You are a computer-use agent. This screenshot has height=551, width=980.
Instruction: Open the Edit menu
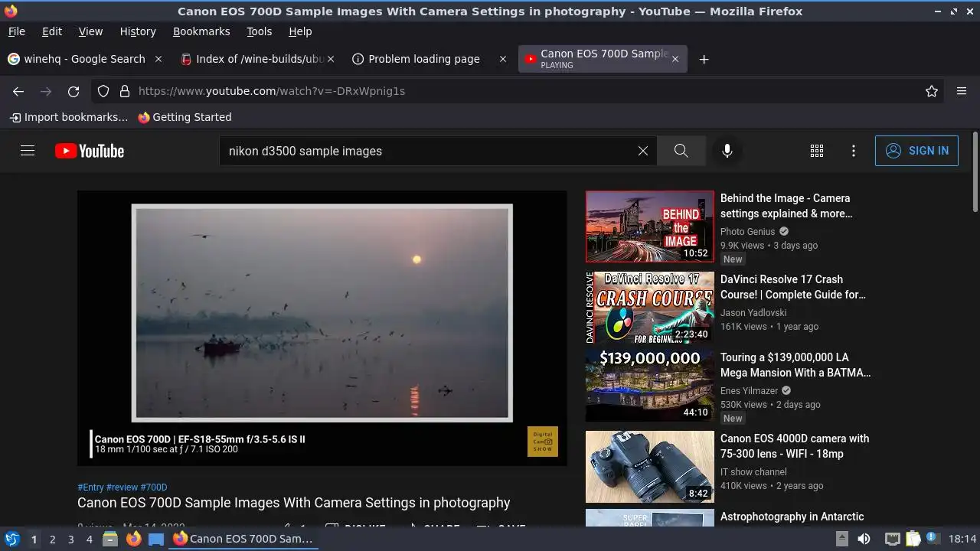coord(52,31)
